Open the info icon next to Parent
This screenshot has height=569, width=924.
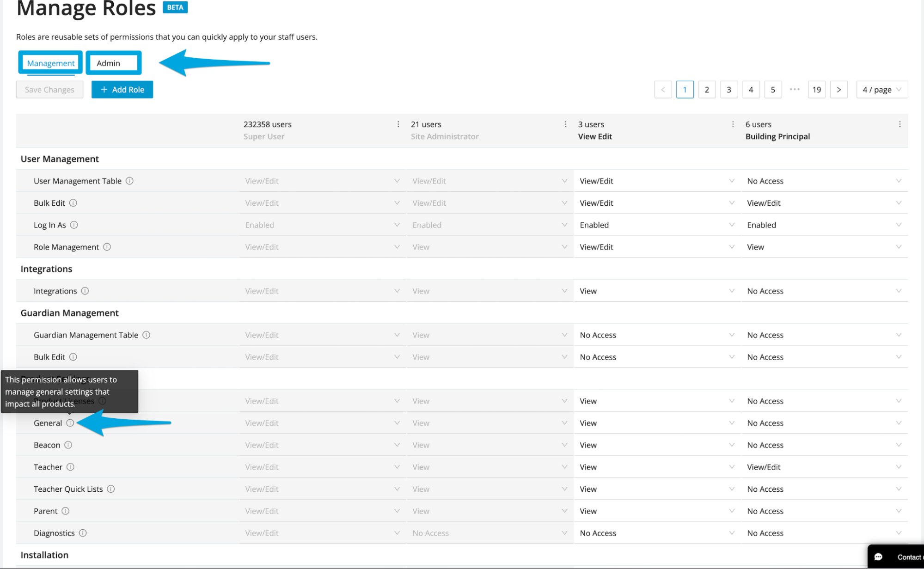pyautogui.click(x=65, y=511)
